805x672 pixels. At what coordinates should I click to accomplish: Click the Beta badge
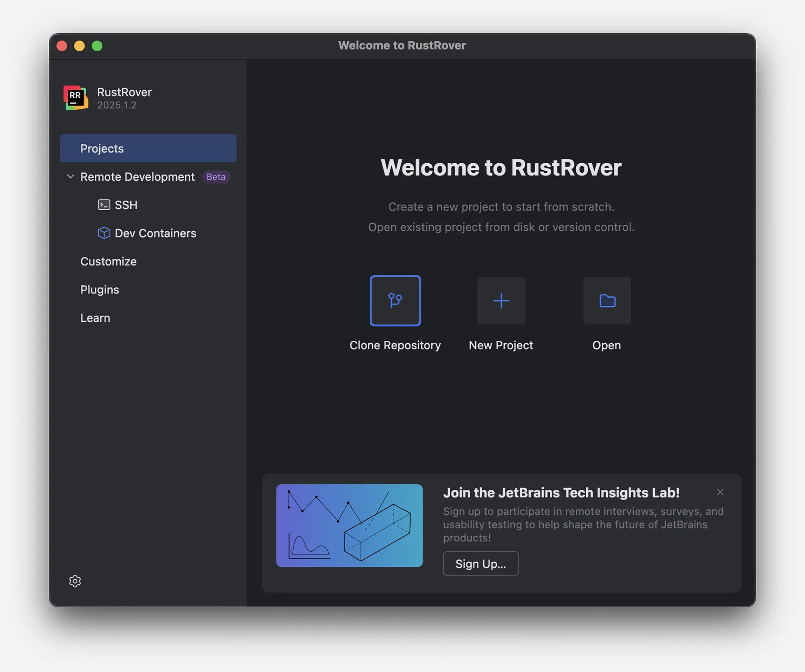[x=216, y=177]
